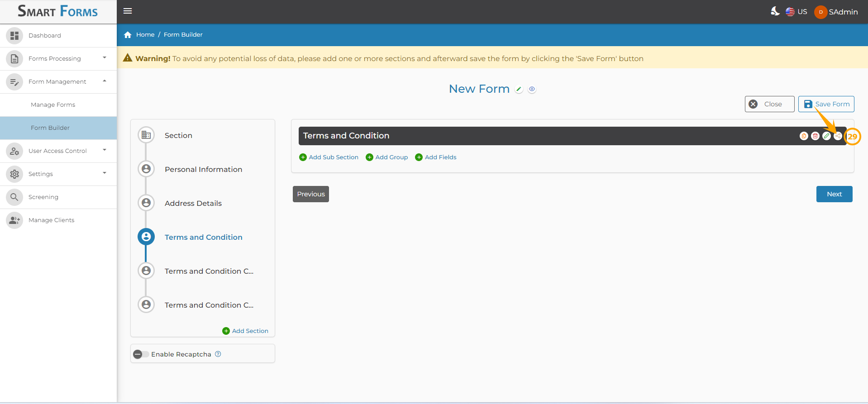Open the Settings menu item
Viewport: 868px width, 404px height.
(x=58, y=174)
